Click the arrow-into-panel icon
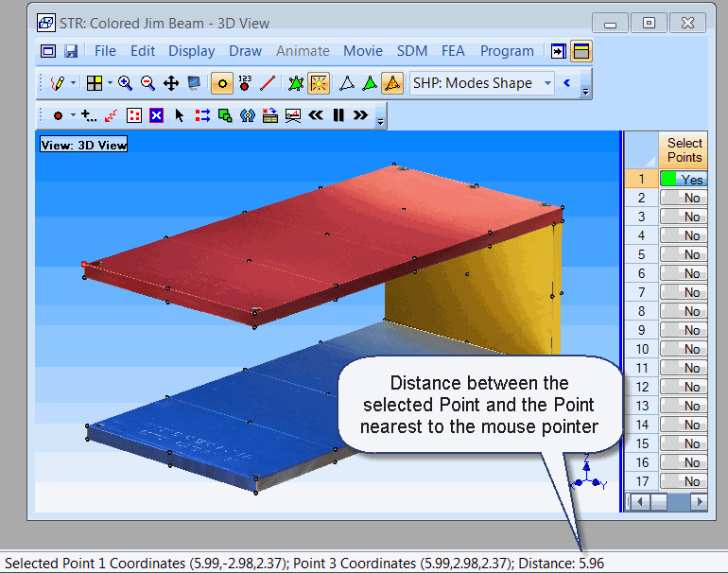Image resolution: width=728 pixels, height=573 pixels. click(x=559, y=51)
